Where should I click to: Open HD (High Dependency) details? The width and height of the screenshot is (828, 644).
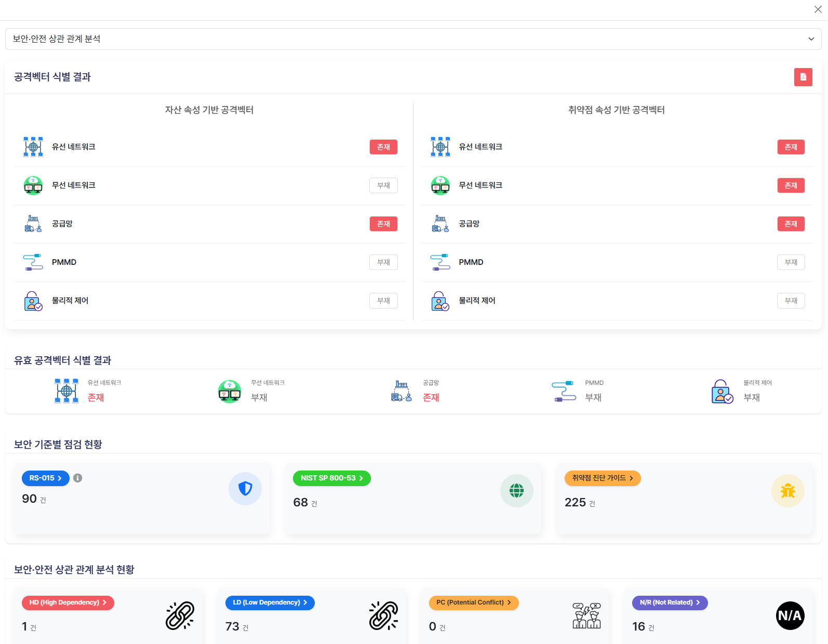click(68, 603)
